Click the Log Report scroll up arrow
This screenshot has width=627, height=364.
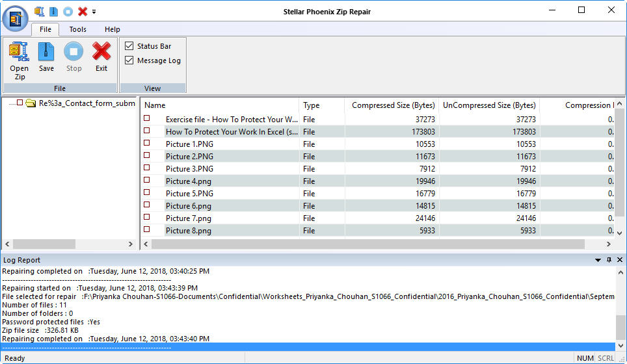point(620,272)
